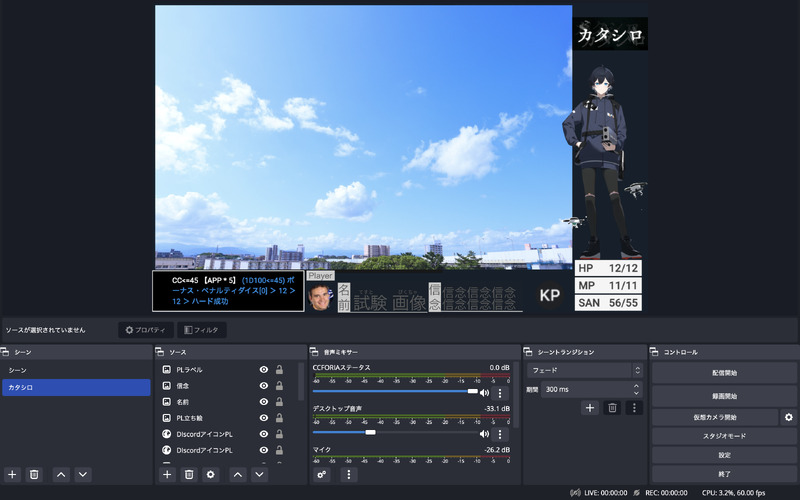Select the 名前 source row
Image resolution: width=800 pixels, height=500 pixels.
pos(226,402)
